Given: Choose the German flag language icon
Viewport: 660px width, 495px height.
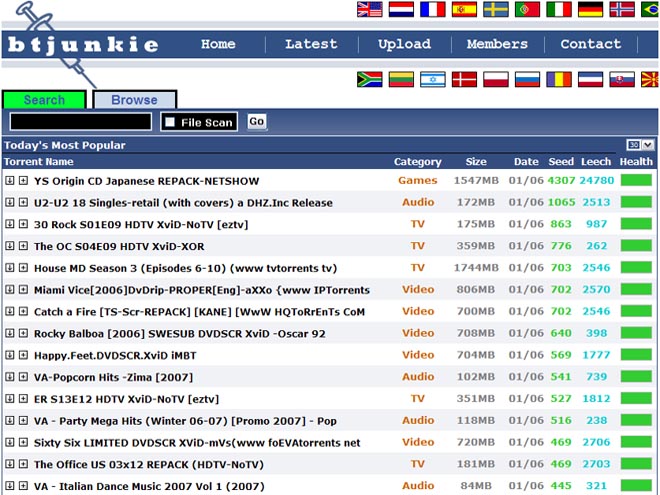Looking at the screenshot, I should 590,9.
